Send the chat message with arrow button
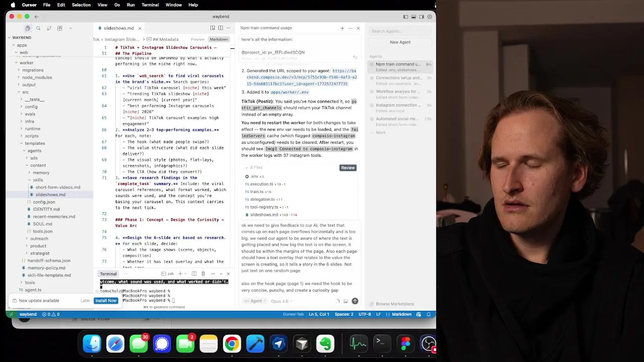The image size is (644, 362). tap(355, 301)
